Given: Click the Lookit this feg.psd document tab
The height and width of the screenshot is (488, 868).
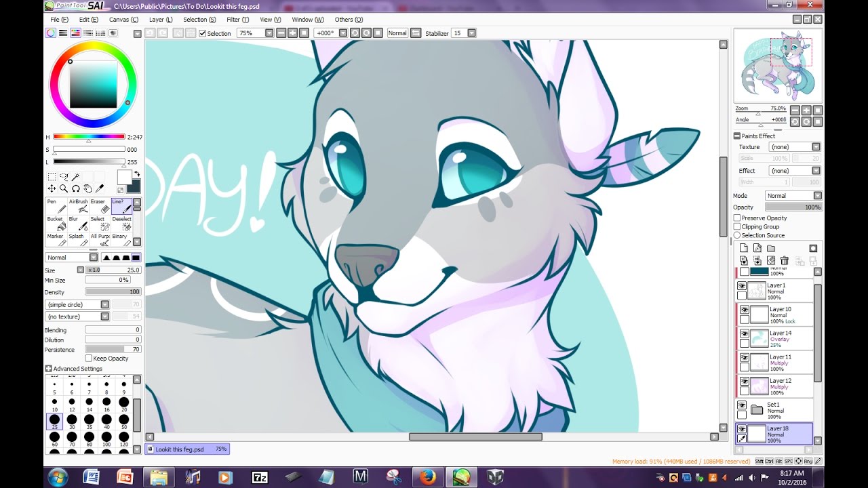Looking at the screenshot, I should 187,449.
